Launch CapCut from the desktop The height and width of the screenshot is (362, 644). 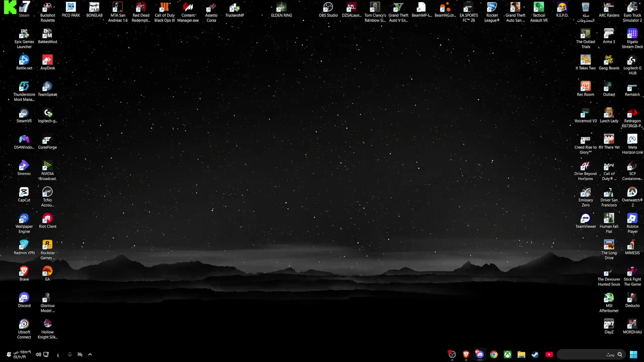coord(24,195)
